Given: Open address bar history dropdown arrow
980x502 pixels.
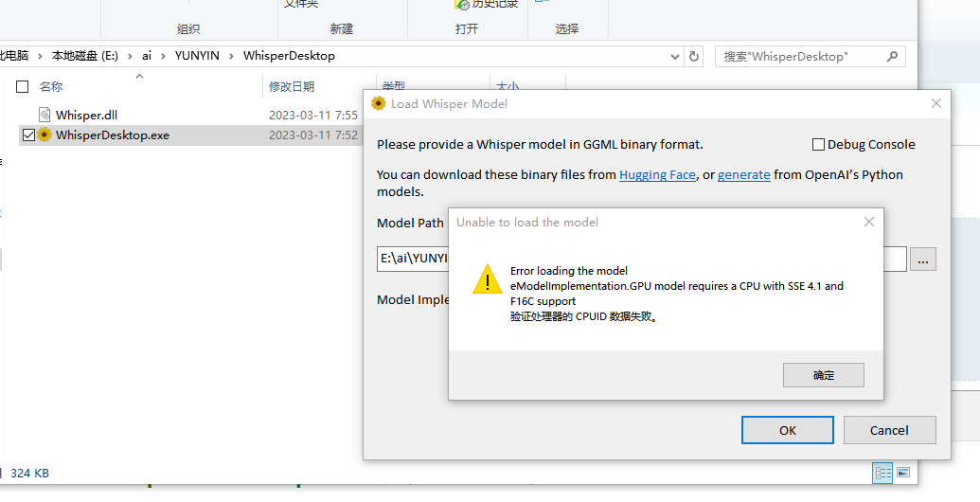Looking at the screenshot, I should pos(673,56).
